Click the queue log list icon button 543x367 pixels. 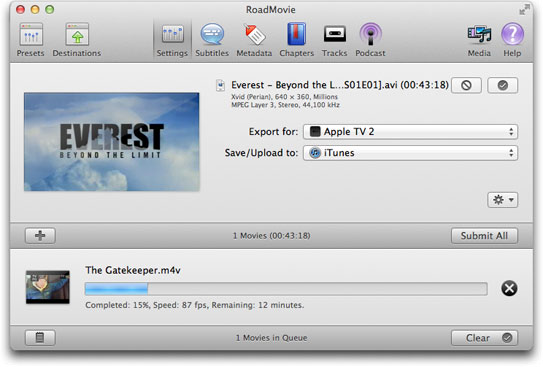[40, 338]
